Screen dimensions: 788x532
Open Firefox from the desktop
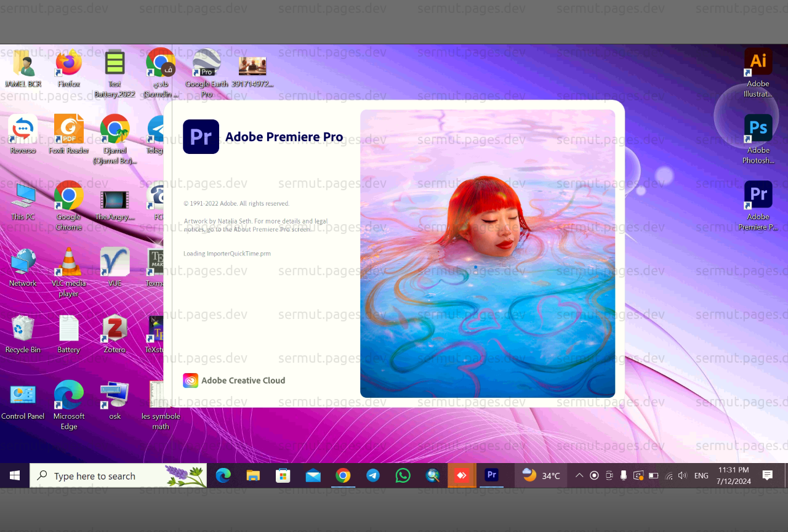pyautogui.click(x=68, y=65)
